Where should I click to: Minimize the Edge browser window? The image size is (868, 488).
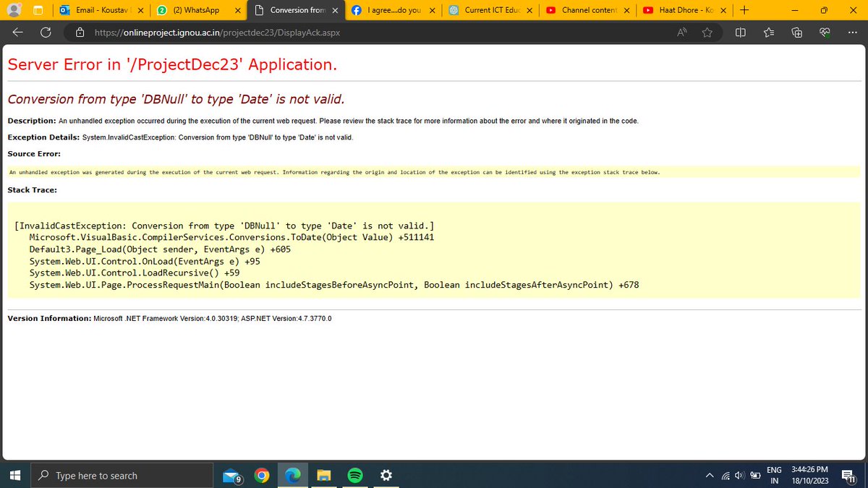(x=794, y=10)
